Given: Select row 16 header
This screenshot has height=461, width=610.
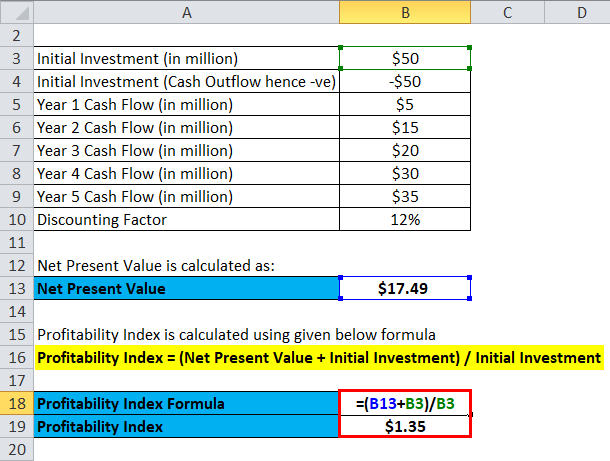Looking at the screenshot, I should (x=17, y=357).
